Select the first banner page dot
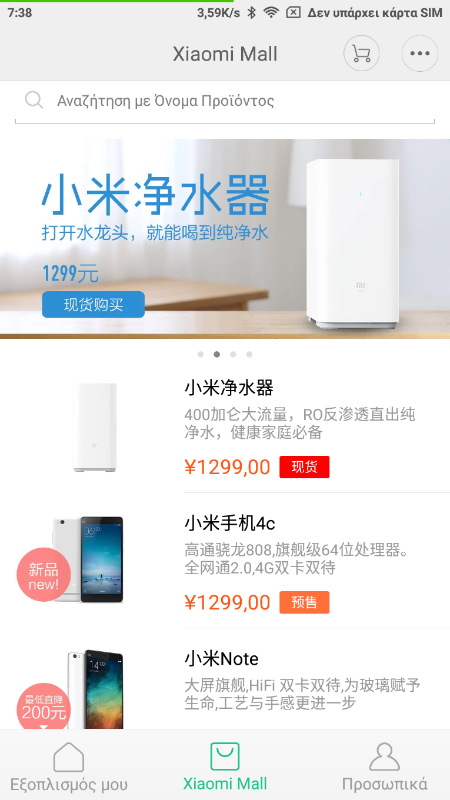This screenshot has width=450, height=800. pos(201,355)
